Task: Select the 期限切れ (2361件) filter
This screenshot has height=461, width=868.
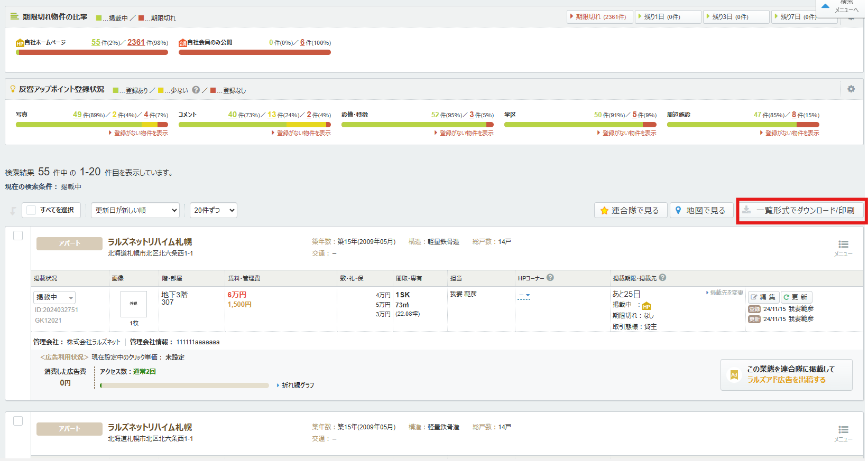Action: (x=599, y=17)
